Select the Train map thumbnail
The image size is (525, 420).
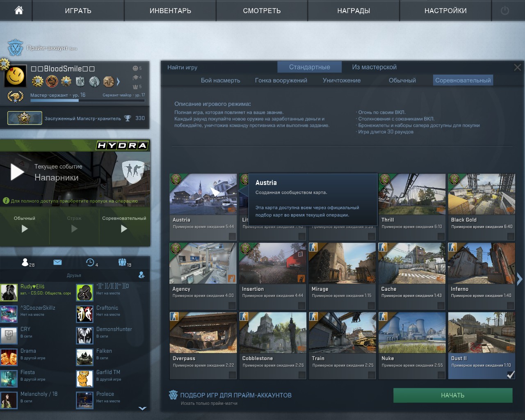point(342,332)
